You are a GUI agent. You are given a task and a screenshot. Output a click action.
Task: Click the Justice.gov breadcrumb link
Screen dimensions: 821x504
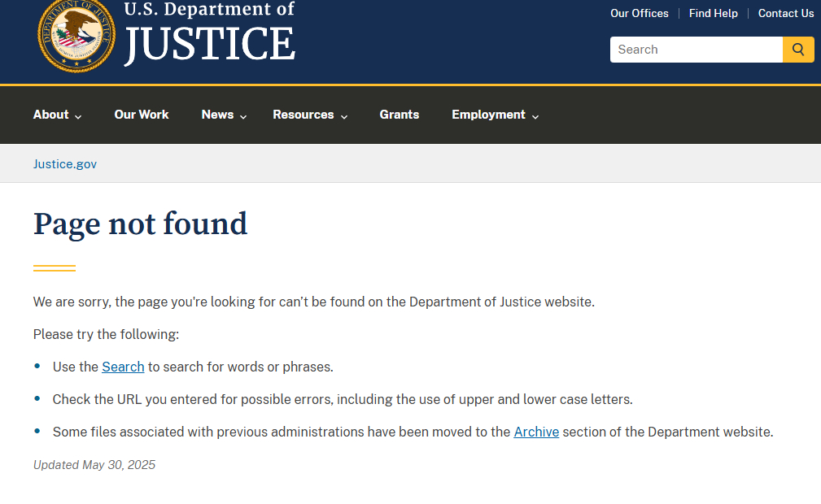coord(65,164)
